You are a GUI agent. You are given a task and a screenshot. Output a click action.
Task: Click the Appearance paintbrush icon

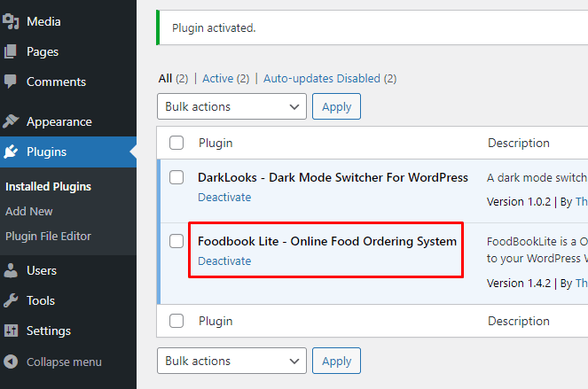click(x=11, y=121)
